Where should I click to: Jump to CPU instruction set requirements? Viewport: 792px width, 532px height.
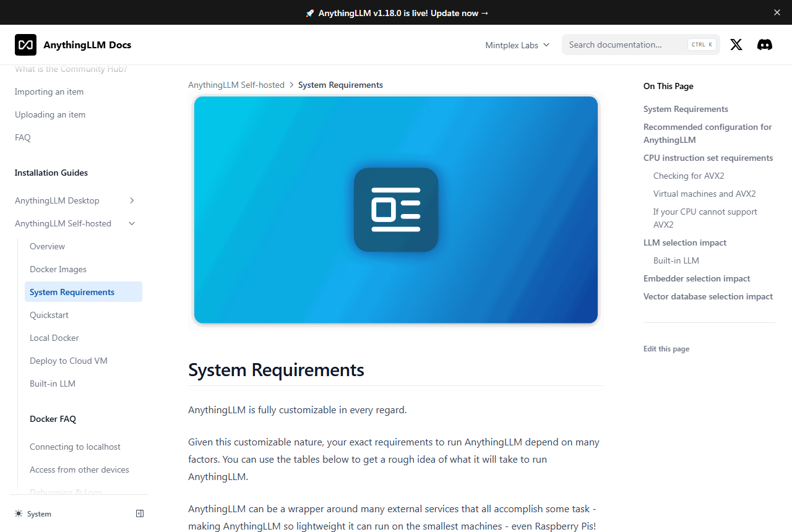tap(708, 158)
